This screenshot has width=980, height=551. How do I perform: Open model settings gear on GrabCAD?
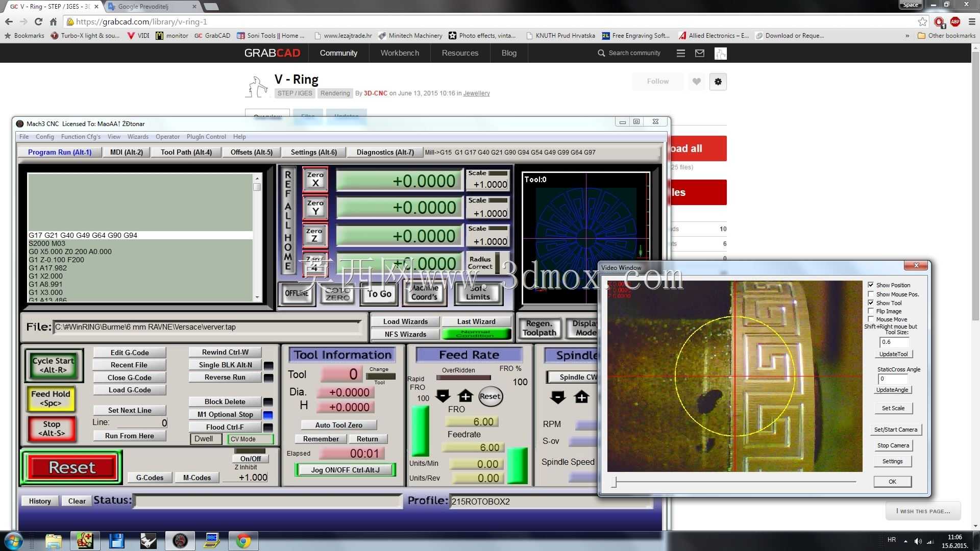coord(718,82)
